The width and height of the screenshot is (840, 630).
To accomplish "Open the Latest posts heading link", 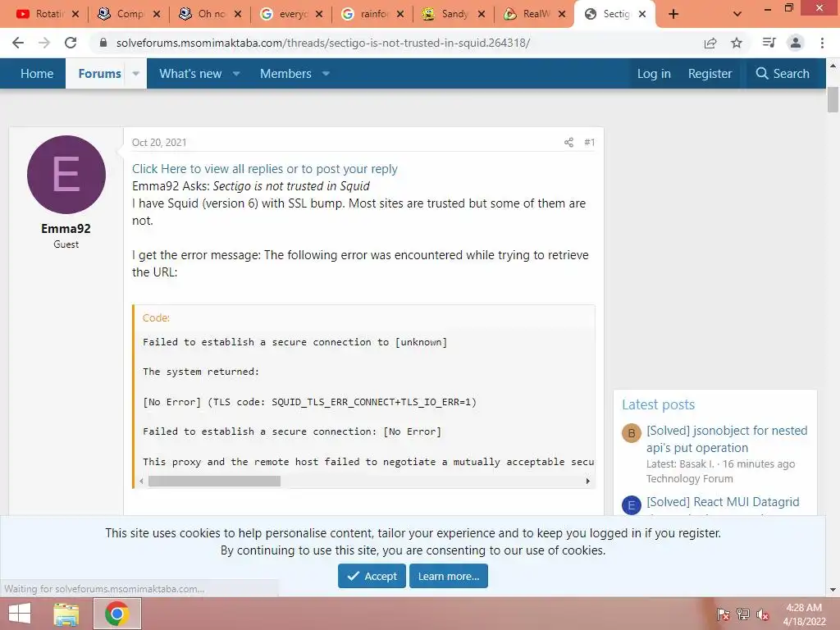I will (659, 404).
